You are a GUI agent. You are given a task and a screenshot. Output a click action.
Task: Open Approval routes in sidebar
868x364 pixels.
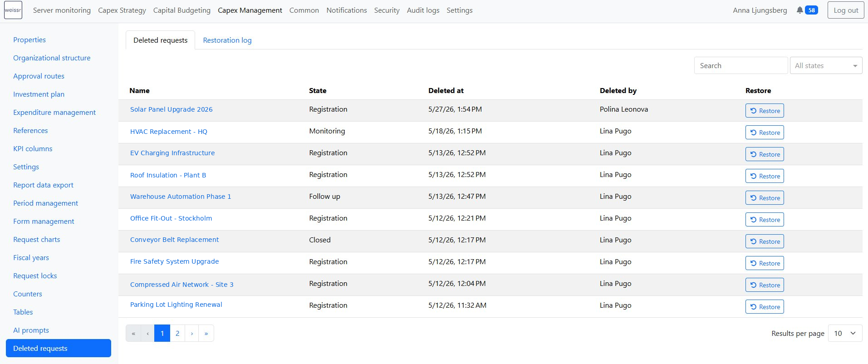coord(39,76)
